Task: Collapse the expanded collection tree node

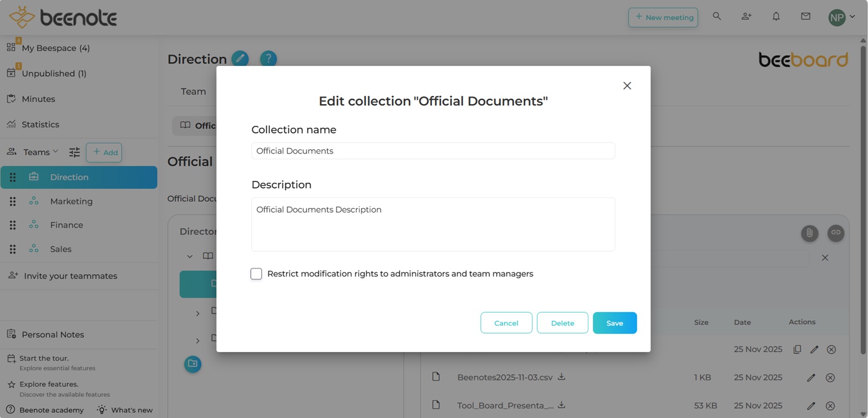Action: click(190, 256)
